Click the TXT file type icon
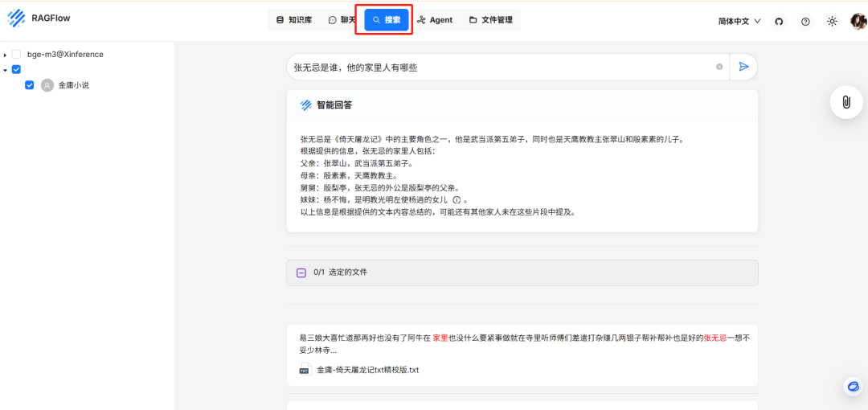 [x=305, y=369]
